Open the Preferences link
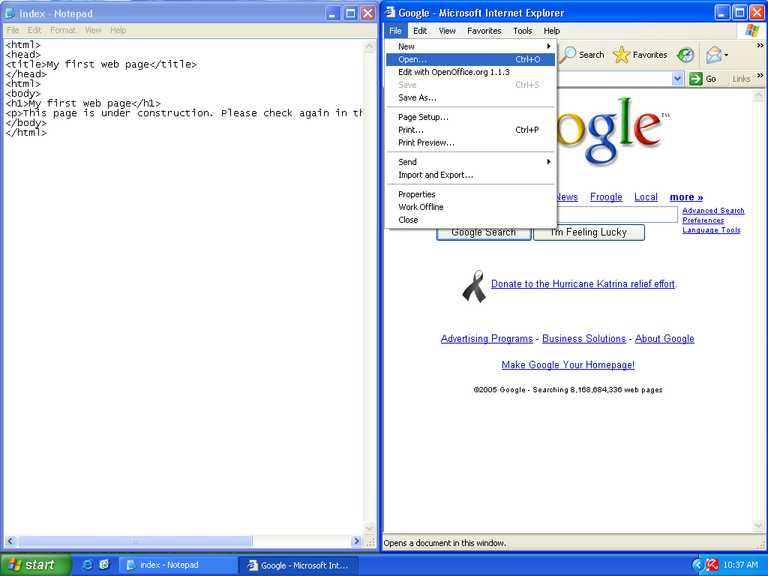Screen dimensions: 768x576 coord(703,220)
